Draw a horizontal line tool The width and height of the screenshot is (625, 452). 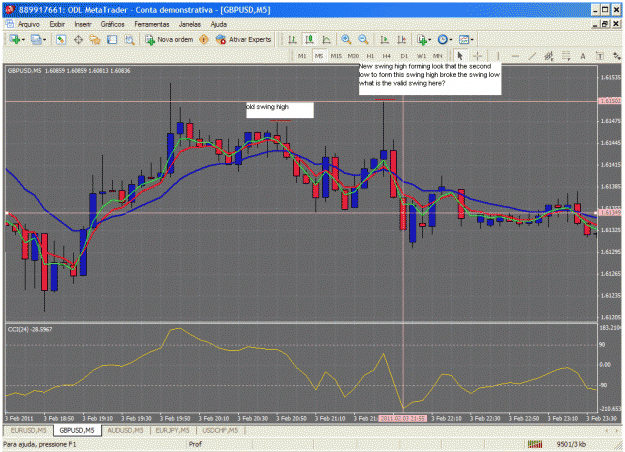(515, 56)
